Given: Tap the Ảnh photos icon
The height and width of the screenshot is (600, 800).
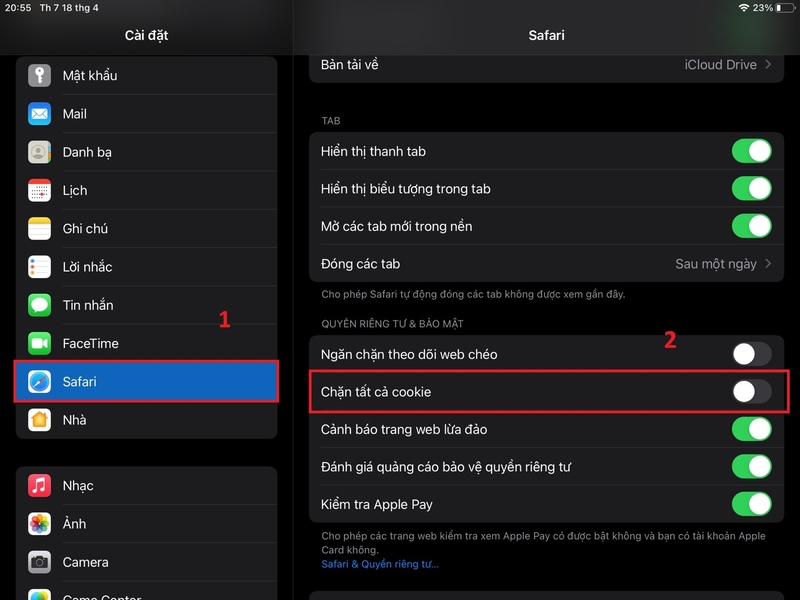Looking at the screenshot, I should coord(39,524).
